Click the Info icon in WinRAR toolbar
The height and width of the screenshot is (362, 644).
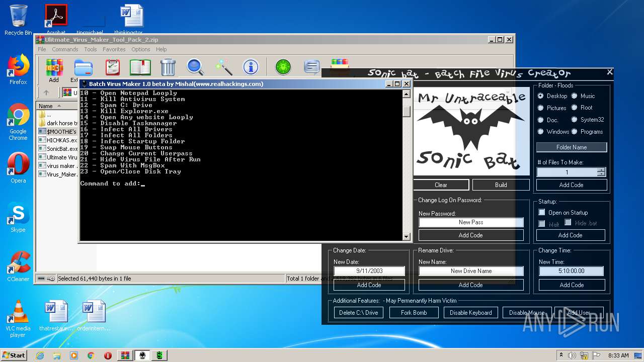pos(251,67)
